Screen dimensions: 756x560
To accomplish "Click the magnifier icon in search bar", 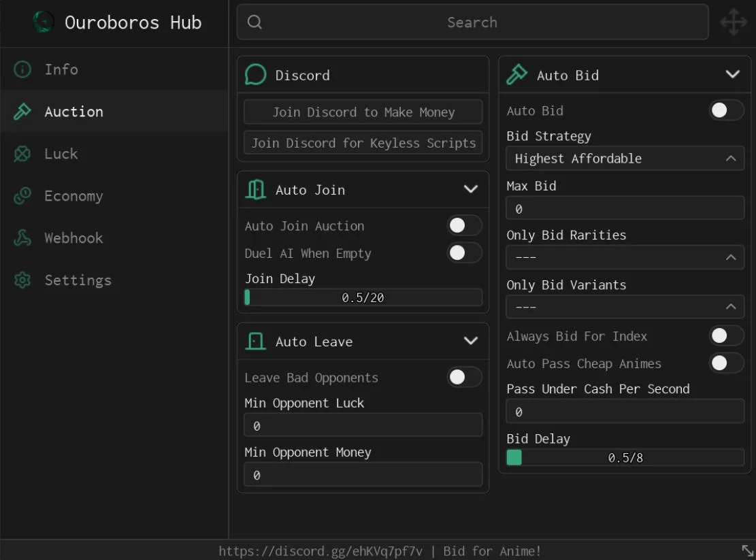I will (x=254, y=22).
